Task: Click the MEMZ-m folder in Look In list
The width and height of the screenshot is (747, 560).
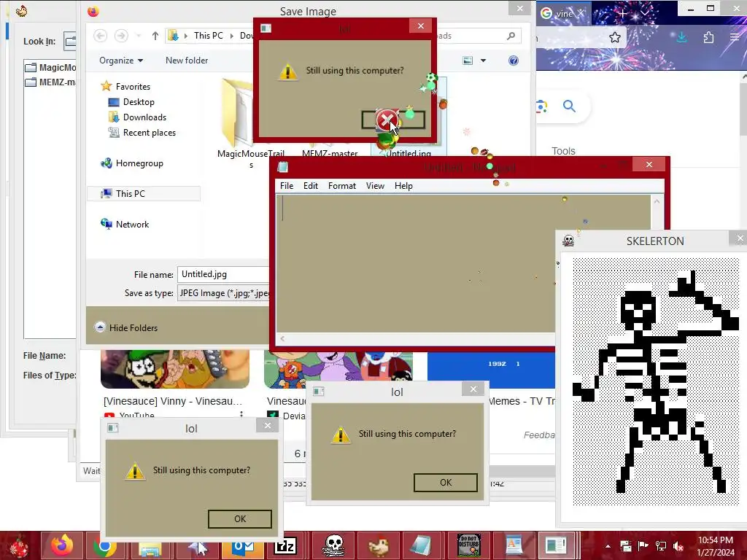Action: click(x=51, y=82)
